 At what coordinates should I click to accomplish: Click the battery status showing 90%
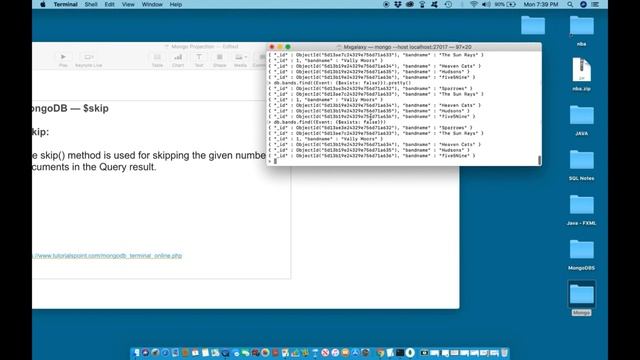[x=505, y=4]
